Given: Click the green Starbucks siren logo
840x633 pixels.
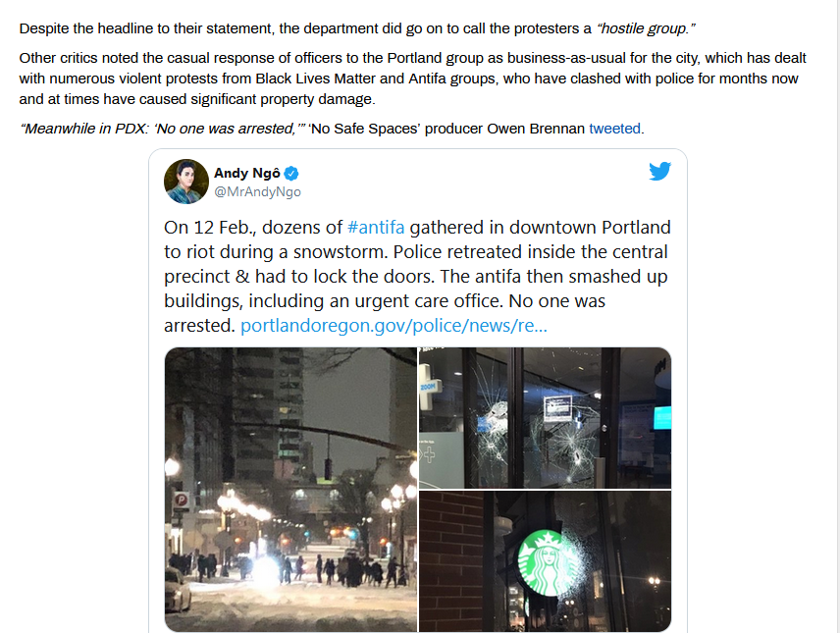Looking at the screenshot, I should (546, 562).
